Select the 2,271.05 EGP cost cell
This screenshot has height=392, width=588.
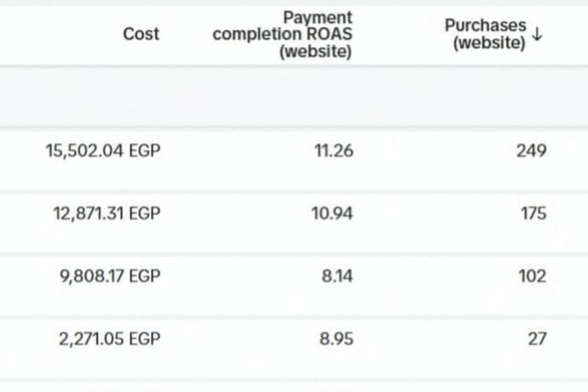coord(109,339)
